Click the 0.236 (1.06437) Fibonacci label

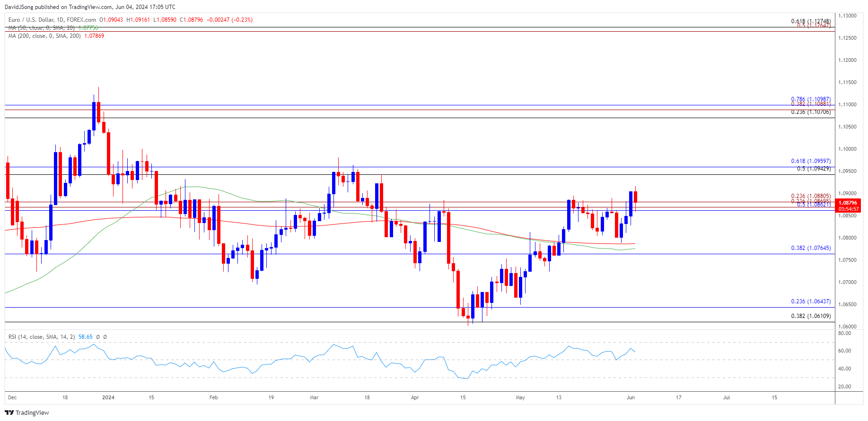pyautogui.click(x=811, y=301)
